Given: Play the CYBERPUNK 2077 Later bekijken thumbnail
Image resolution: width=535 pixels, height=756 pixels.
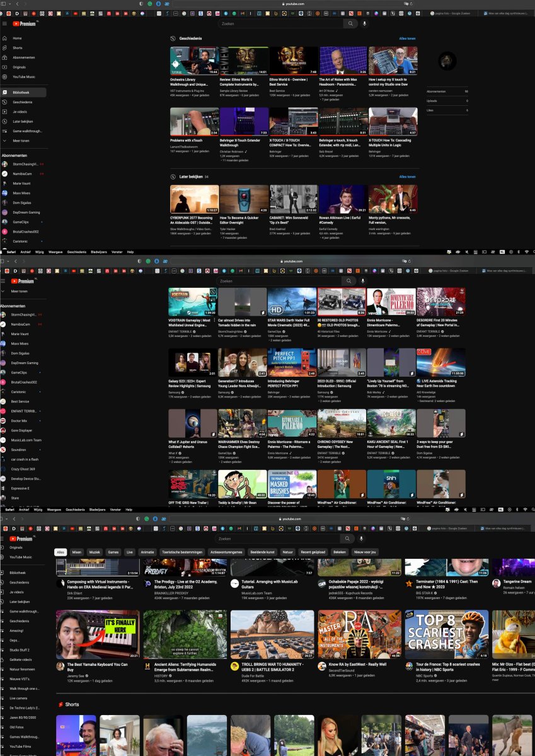Looking at the screenshot, I should [x=195, y=198].
